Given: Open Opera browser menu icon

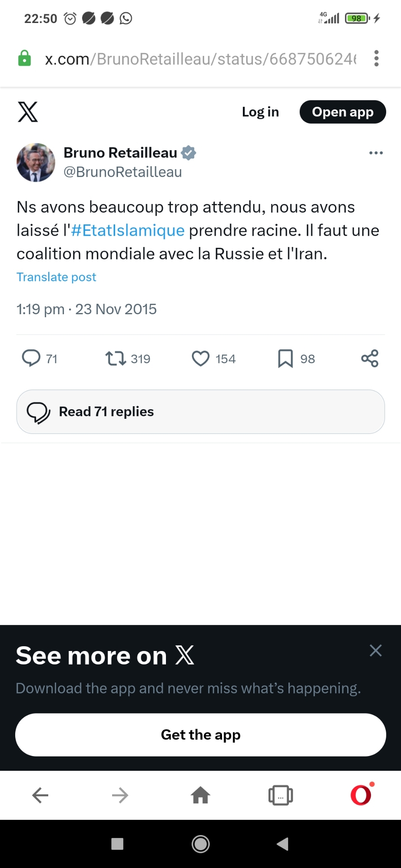Looking at the screenshot, I should click(361, 795).
